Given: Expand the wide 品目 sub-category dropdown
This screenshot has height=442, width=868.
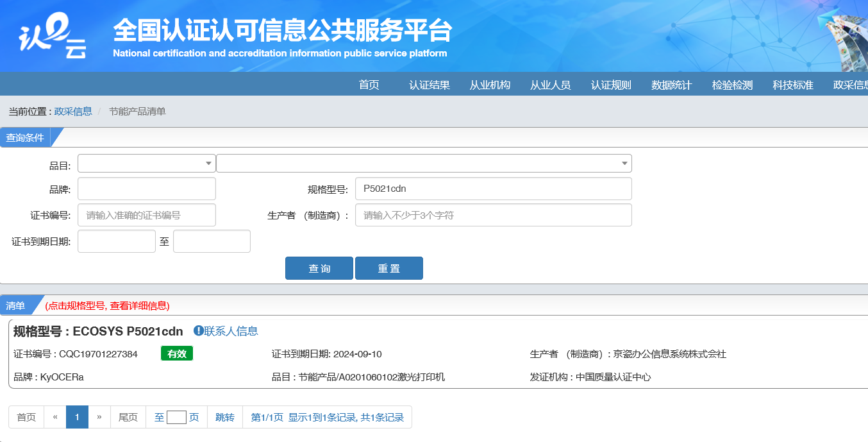Looking at the screenshot, I should [x=424, y=164].
